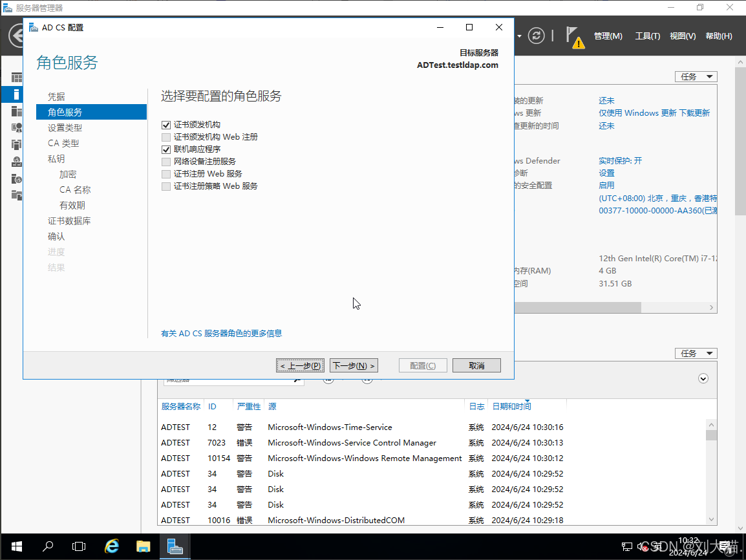Sort events by 源 column header

coord(272,406)
